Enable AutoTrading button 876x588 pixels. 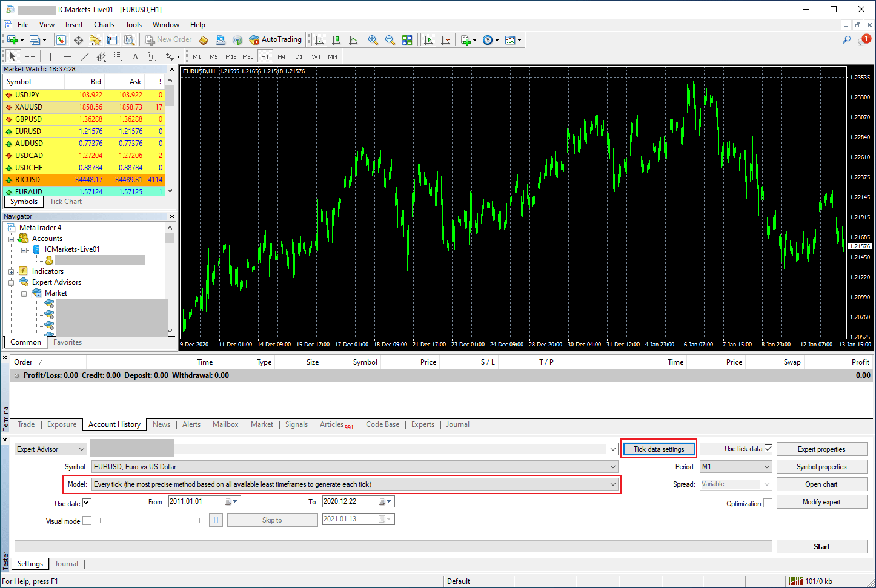coord(276,40)
